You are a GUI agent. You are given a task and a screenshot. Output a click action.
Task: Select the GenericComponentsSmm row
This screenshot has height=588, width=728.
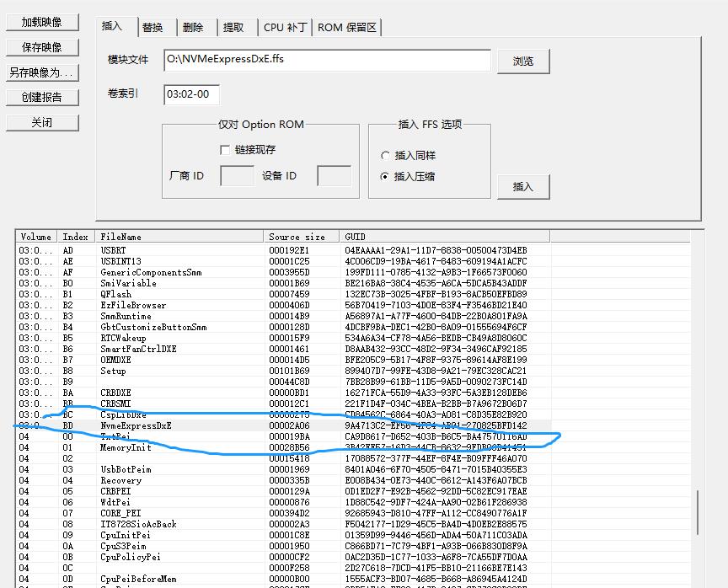[283, 272]
